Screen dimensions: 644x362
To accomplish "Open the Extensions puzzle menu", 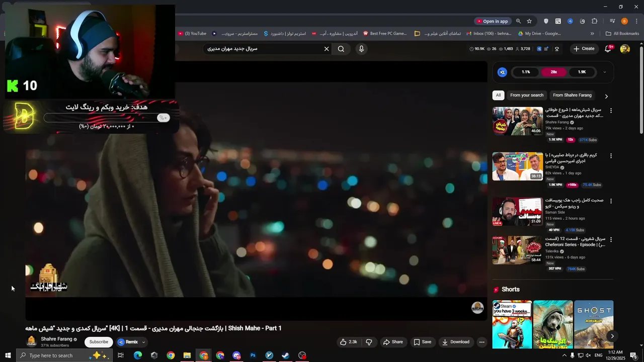I will tap(594, 21).
